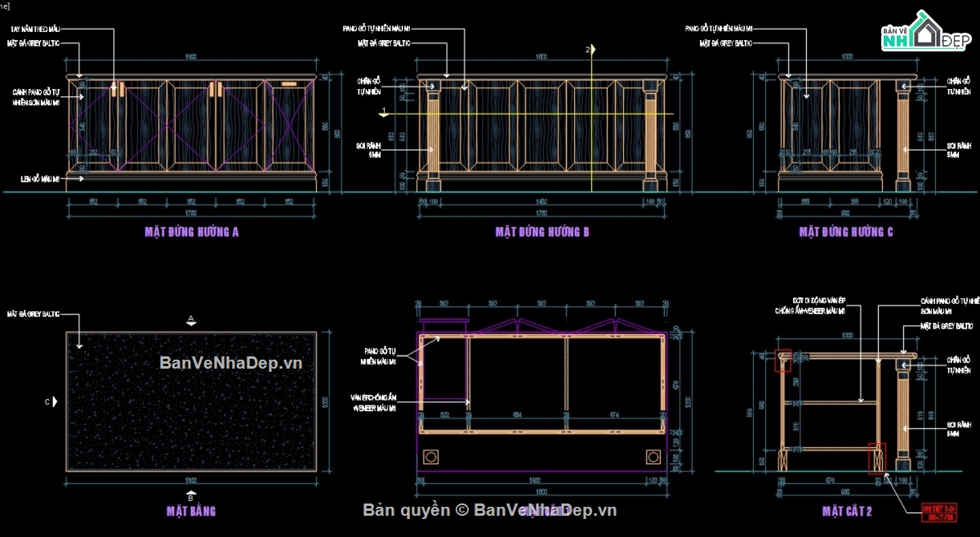Select the MẶT BẰNG view title
Screen dimensions: 980x537
189,511
